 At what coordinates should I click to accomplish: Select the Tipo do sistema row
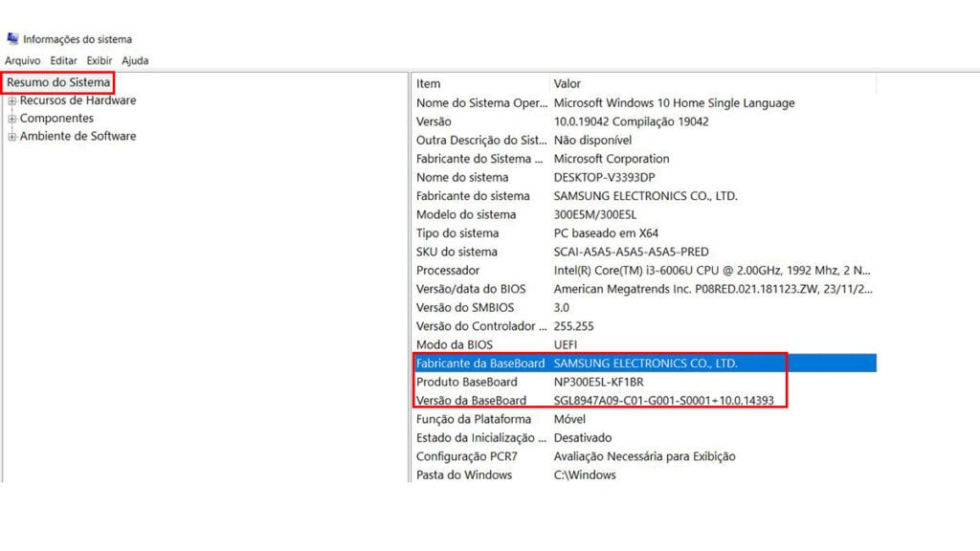(x=644, y=233)
